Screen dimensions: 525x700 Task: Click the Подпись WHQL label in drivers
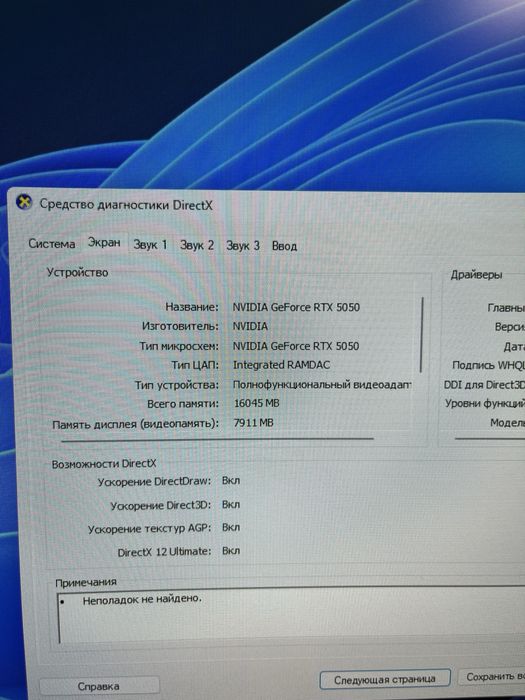pyautogui.click(x=488, y=365)
